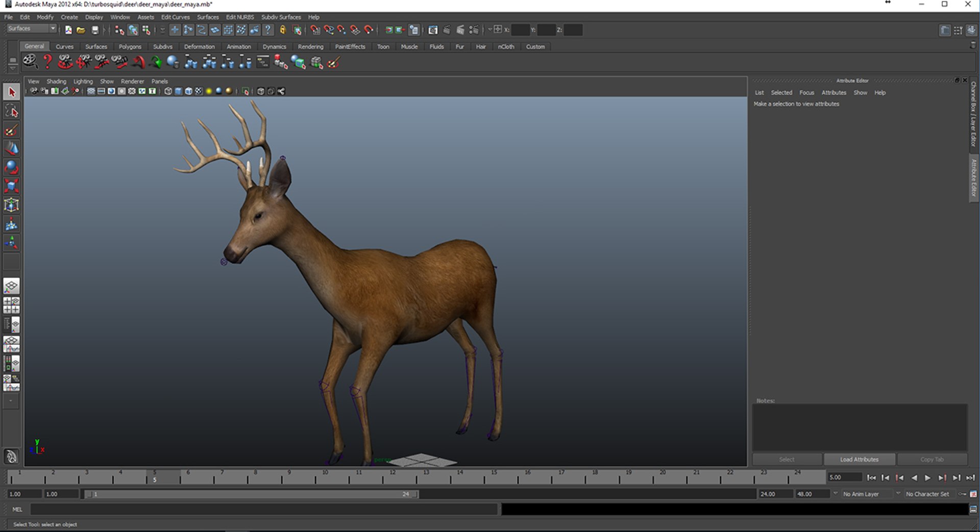Toggle the auto keyframe key button
980x532 pixels.
pyautogui.click(x=962, y=494)
